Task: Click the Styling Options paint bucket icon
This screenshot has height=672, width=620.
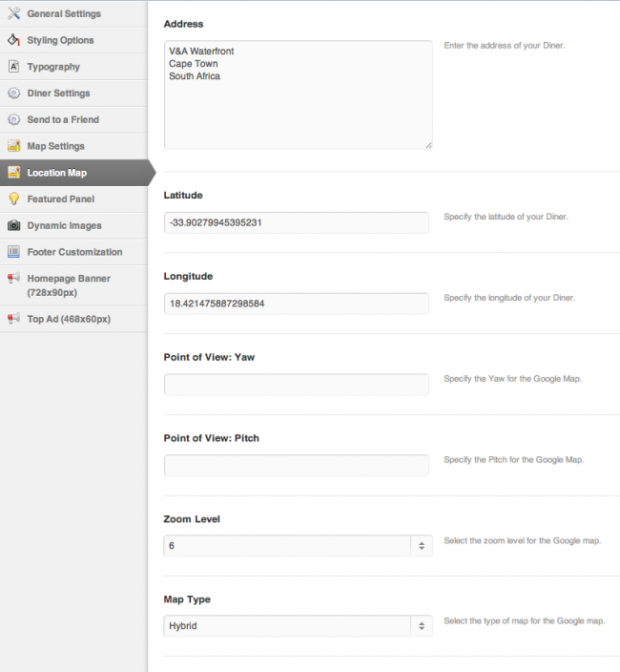Action: [13, 40]
